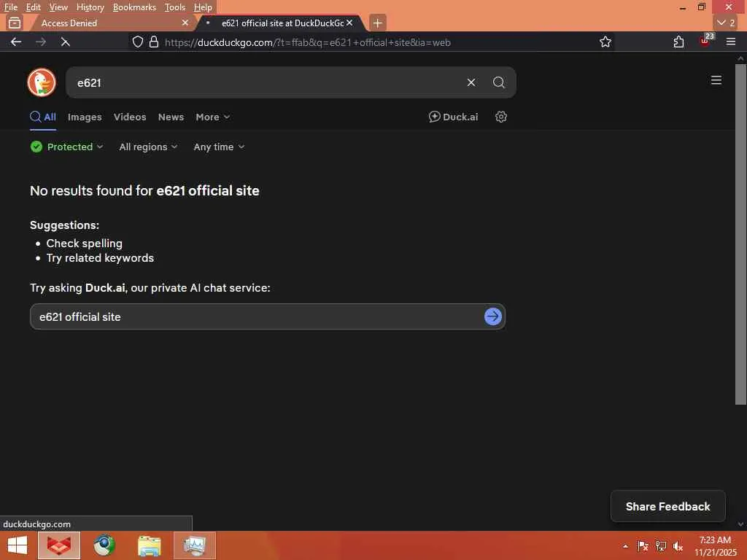Screen dimensions: 747x560
Task: Close the Access Denied tab
Action: tap(185, 23)
